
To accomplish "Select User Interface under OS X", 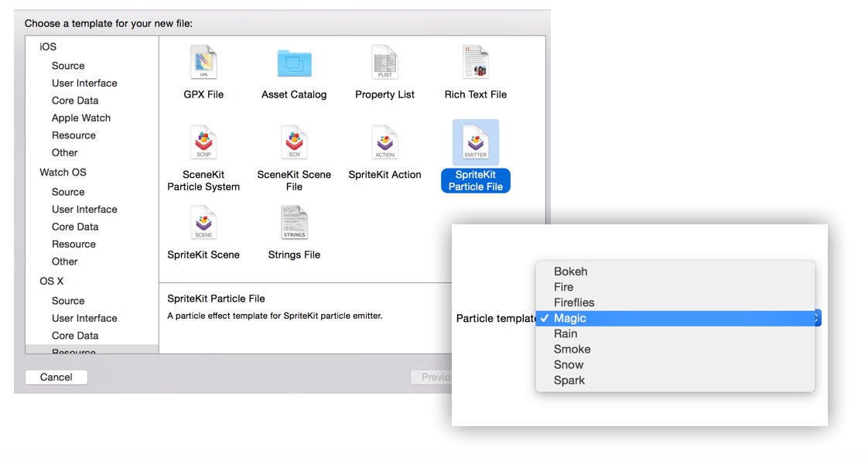I will (x=84, y=318).
